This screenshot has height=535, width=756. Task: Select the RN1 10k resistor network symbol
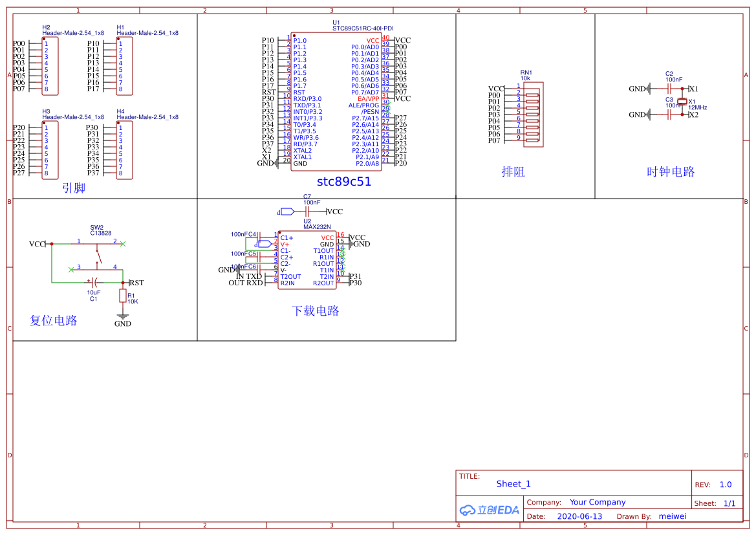tap(534, 115)
